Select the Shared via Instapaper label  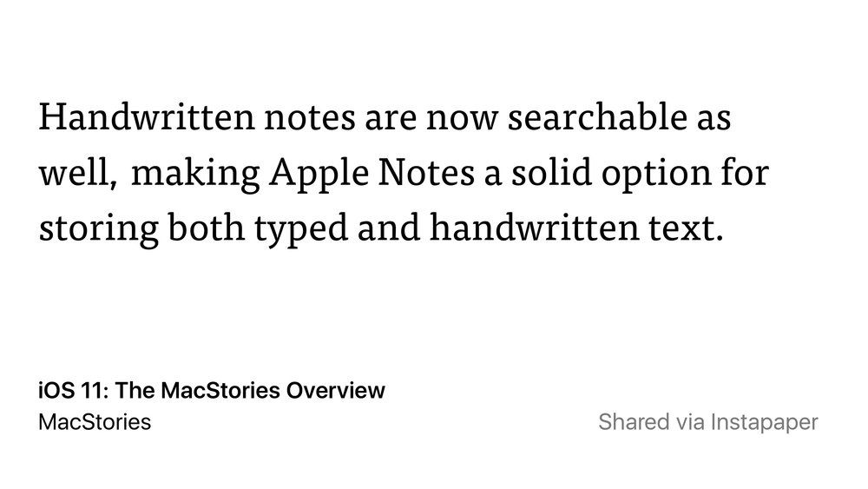708,422
